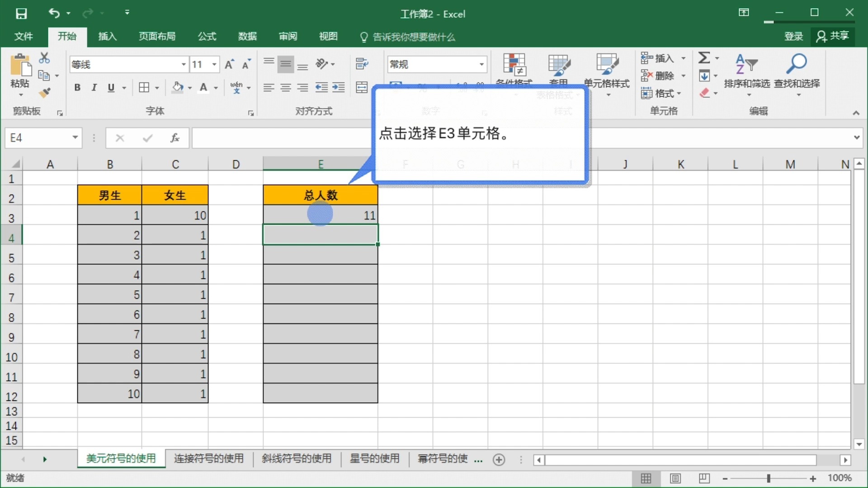Open the 斜线符号的使用 sheet tab
This screenshot has width=868, height=488.
[x=297, y=459]
